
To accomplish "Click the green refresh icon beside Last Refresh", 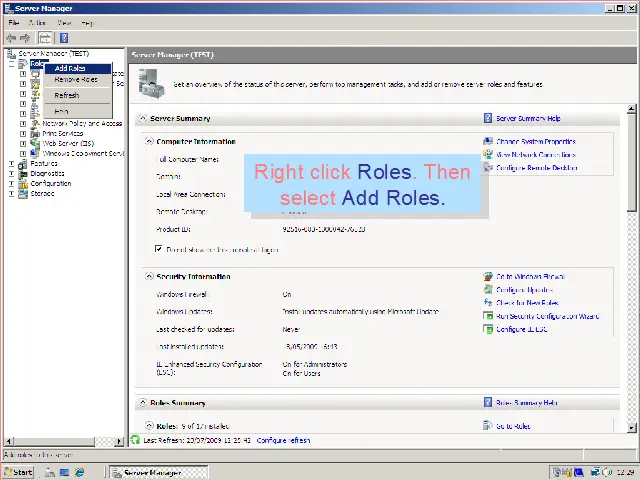I will point(135,440).
